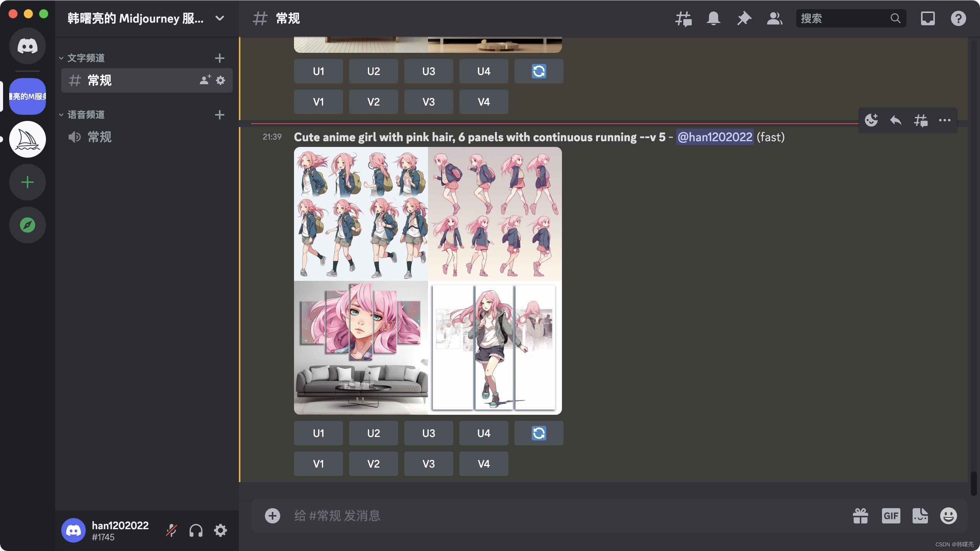Open the Explore discoverable servers compass
The width and height of the screenshot is (980, 551).
(x=28, y=225)
